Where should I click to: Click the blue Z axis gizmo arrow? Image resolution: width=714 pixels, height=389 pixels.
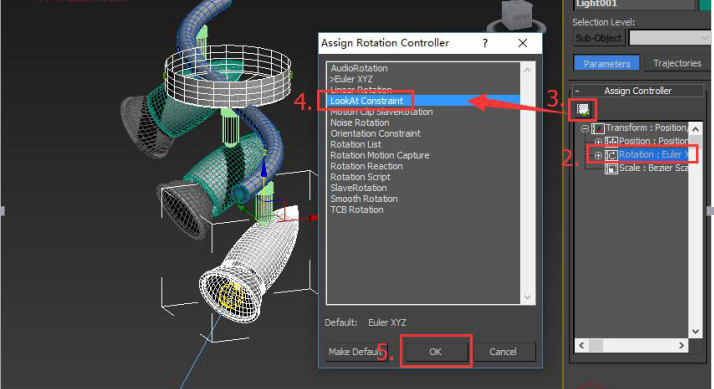(264, 169)
